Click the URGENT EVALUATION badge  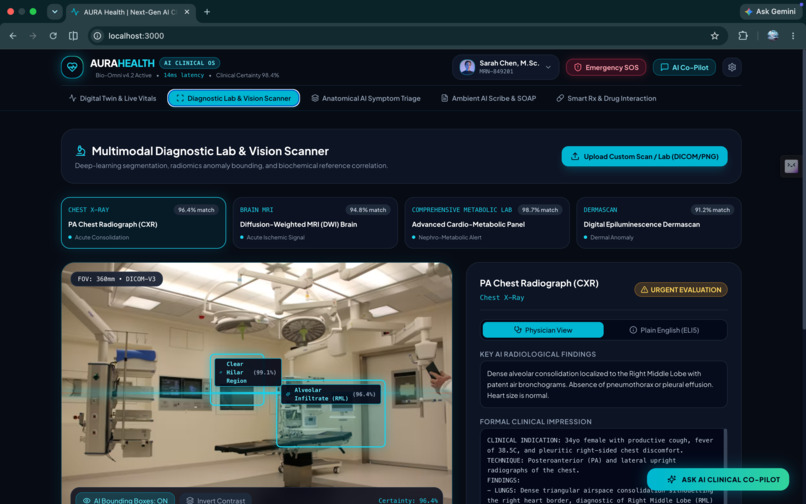point(681,290)
